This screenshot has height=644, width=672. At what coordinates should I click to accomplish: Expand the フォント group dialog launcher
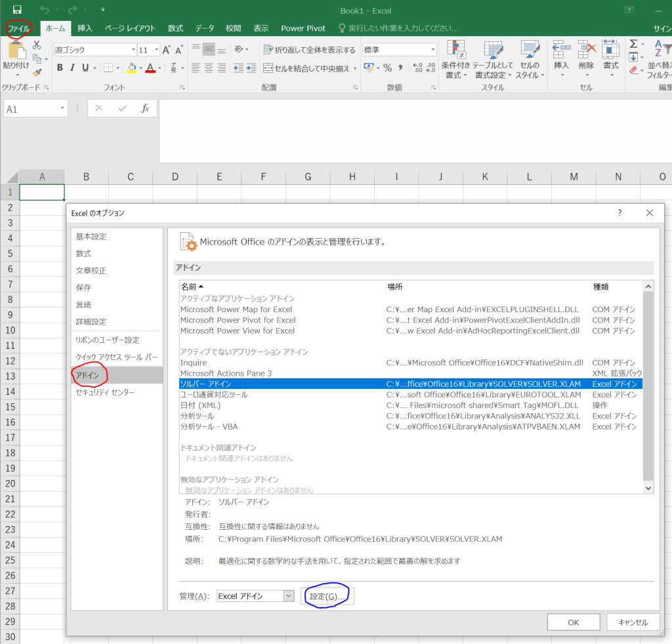coord(182,87)
